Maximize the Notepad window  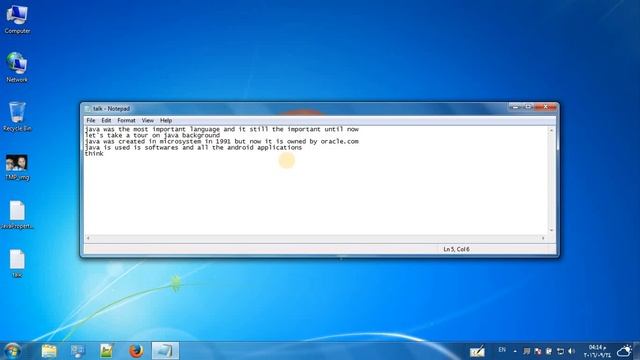click(528, 107)
